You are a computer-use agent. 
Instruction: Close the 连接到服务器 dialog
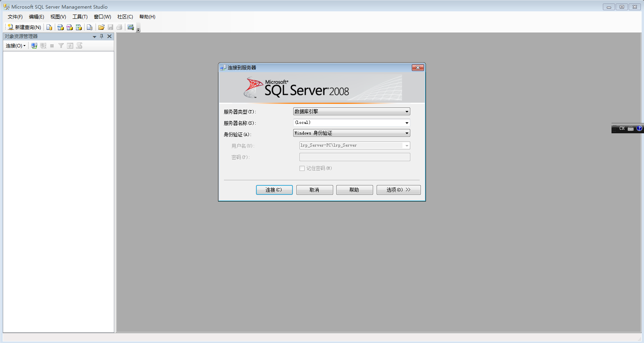pyautogui.click(x=418, y=68)
